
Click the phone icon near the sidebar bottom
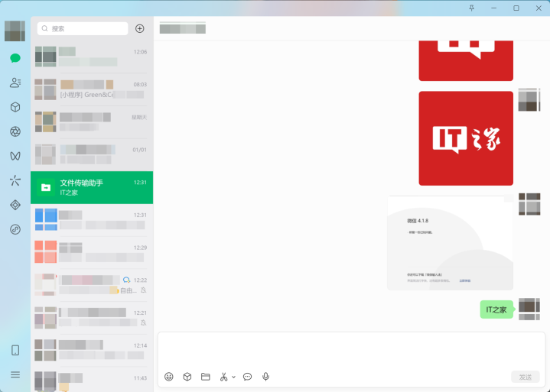click(x=15, y=350)
